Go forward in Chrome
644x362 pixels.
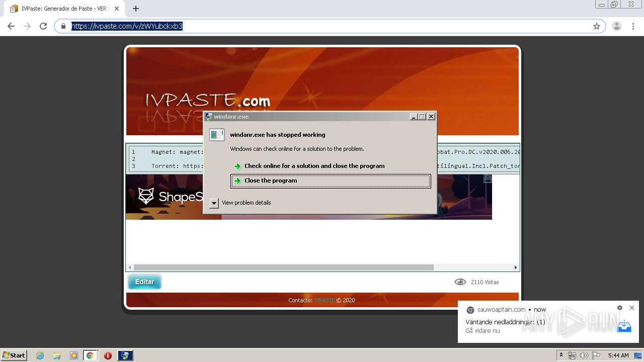tap(27, 26)
